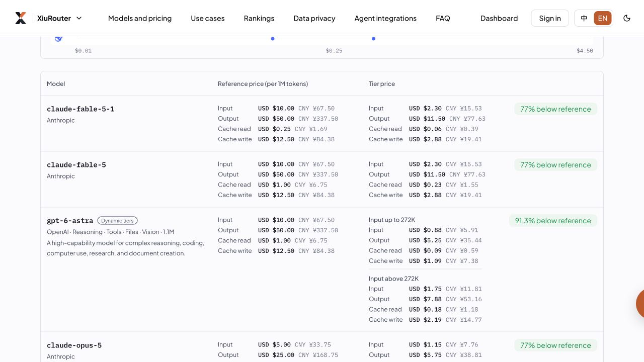This screenshot has width=644, height=362.
Task: Click the XiuRouter X logo icon
Action: pyautogui.click(x=21, y=18)
